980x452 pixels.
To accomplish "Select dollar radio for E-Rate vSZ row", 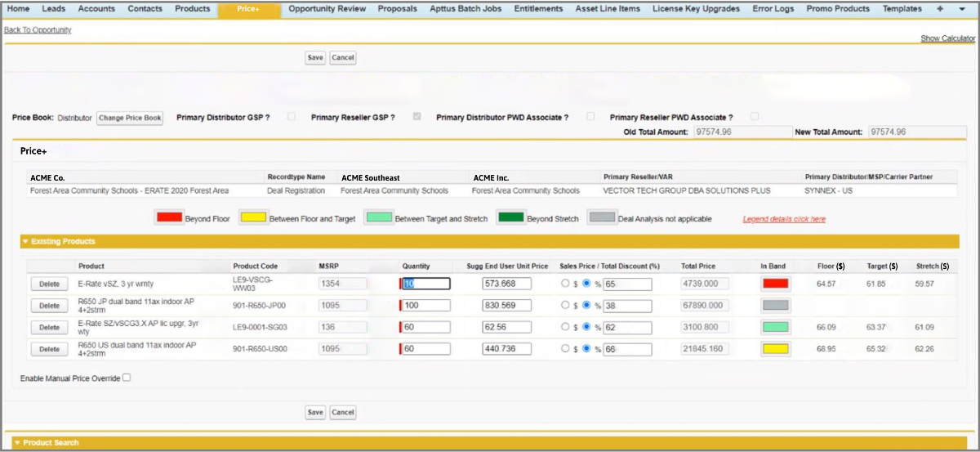I will [564, 284].
